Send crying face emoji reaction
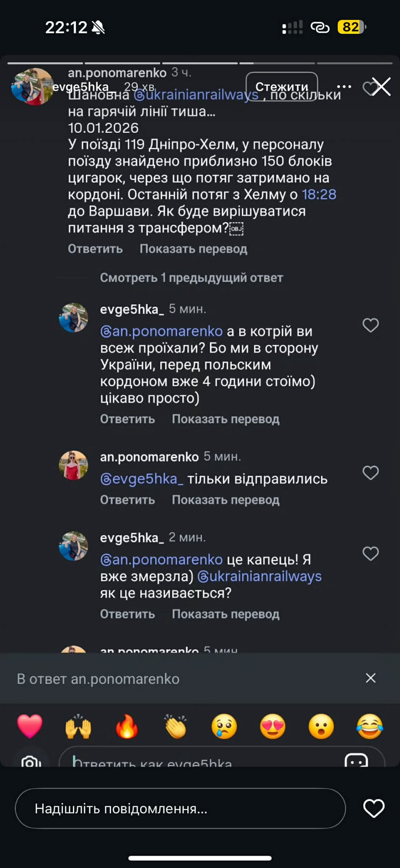The width and height of the screenshot is (400, 868). (x=224, y=726)
